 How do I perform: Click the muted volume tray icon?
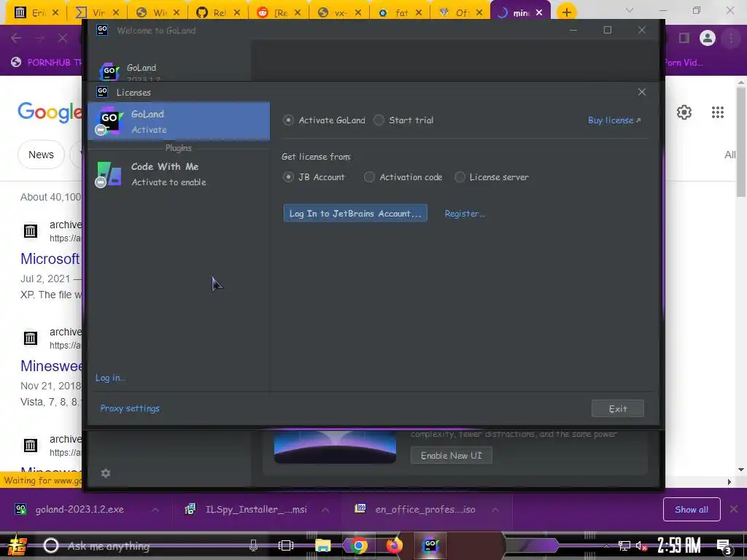pos(641,546)
